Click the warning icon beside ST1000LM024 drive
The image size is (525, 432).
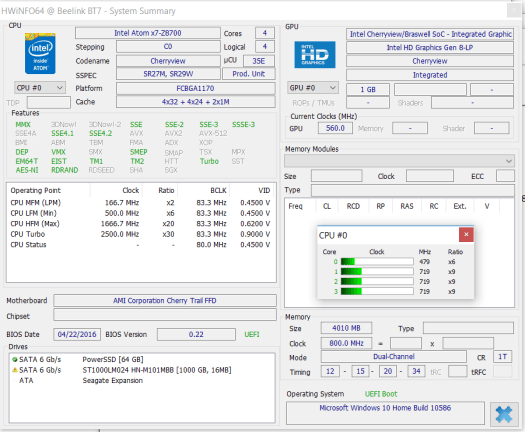(x=15, y=370)
